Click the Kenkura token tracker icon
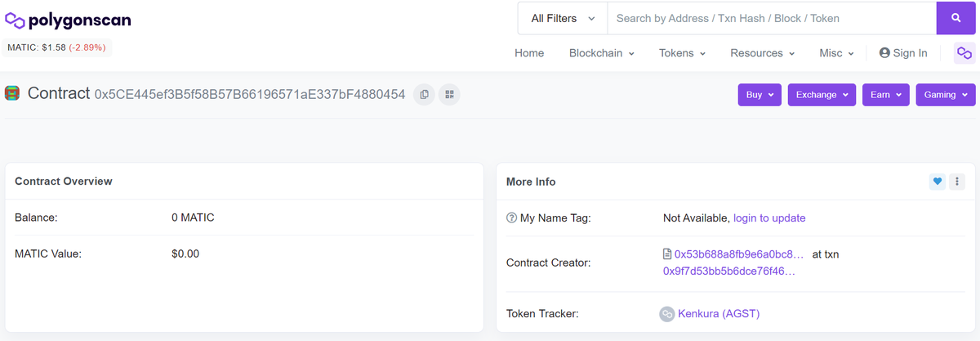The image size is (980, 341). 666,314
